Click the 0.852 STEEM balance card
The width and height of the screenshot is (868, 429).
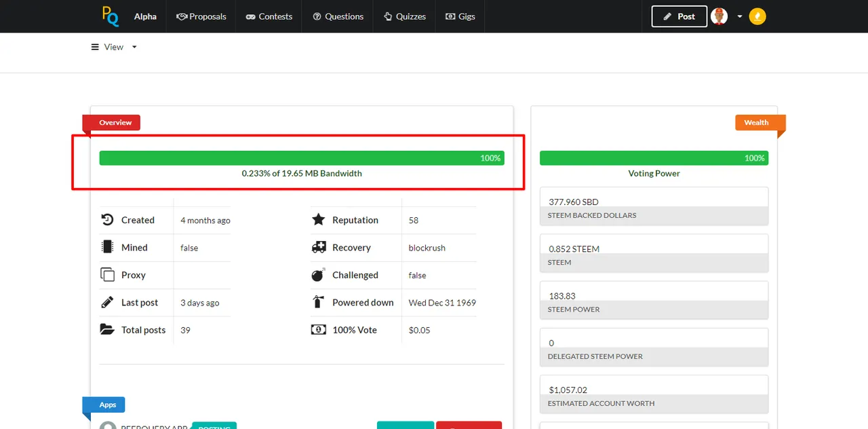tap(654, 253)
